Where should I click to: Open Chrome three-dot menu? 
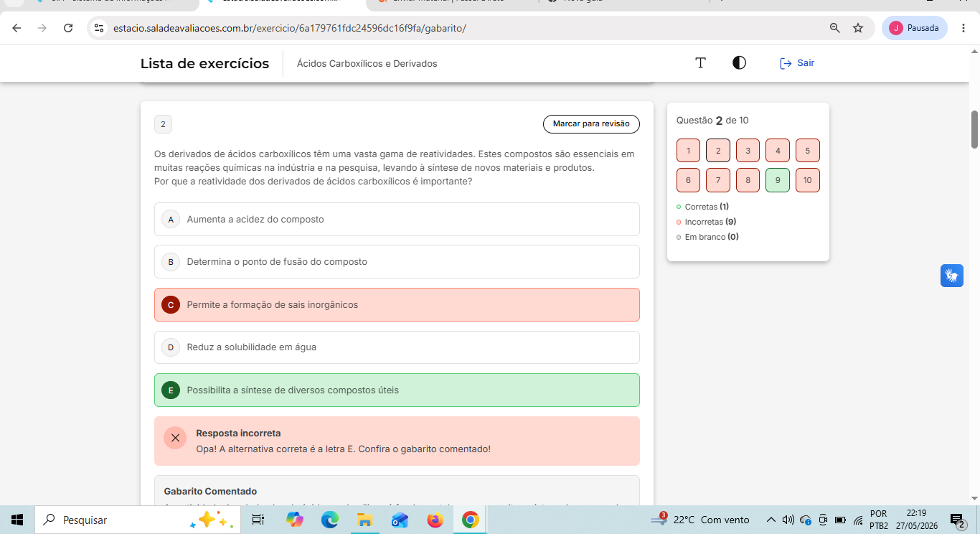coord(963,28)
